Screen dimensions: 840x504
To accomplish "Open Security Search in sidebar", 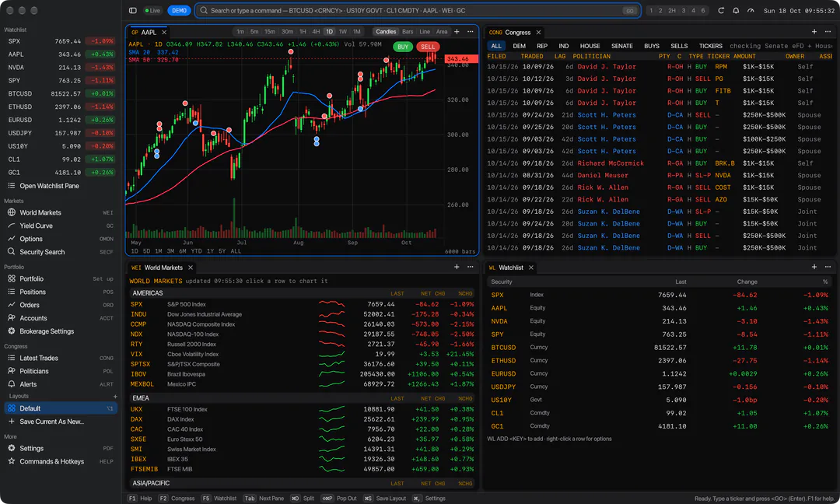I will (60, 252).
